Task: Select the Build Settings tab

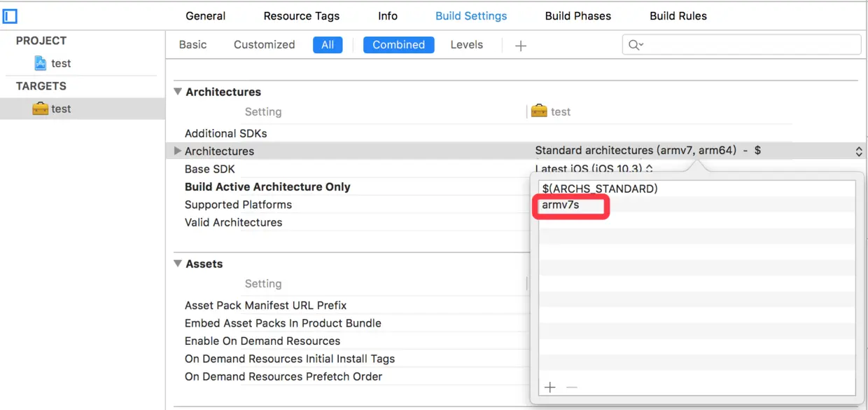Action: coord(471,16)
